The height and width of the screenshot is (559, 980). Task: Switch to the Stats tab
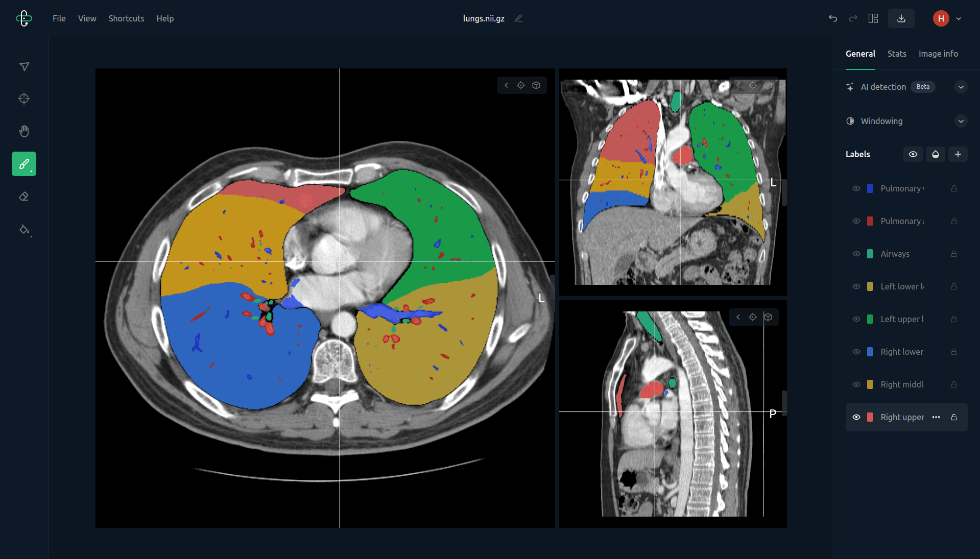897,54
